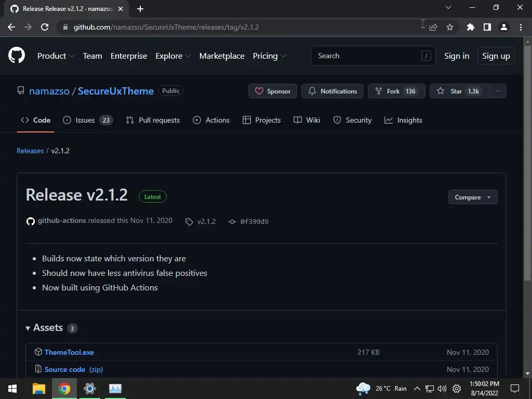Fork the repository

tap(396, 91)
